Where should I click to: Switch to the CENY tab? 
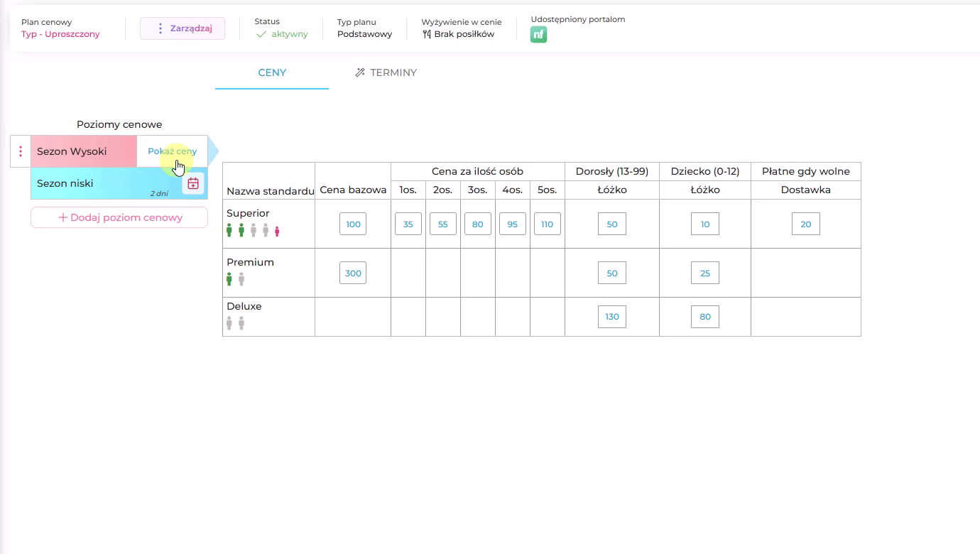point(272,72)
